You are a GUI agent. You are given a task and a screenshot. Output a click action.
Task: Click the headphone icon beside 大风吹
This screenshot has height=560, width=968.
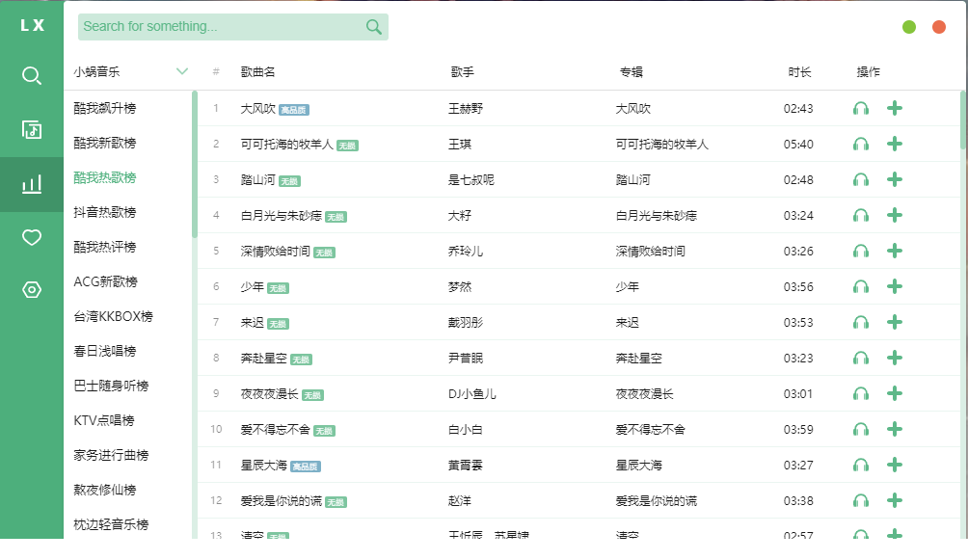pyautogui.click(x=860, y=108)
